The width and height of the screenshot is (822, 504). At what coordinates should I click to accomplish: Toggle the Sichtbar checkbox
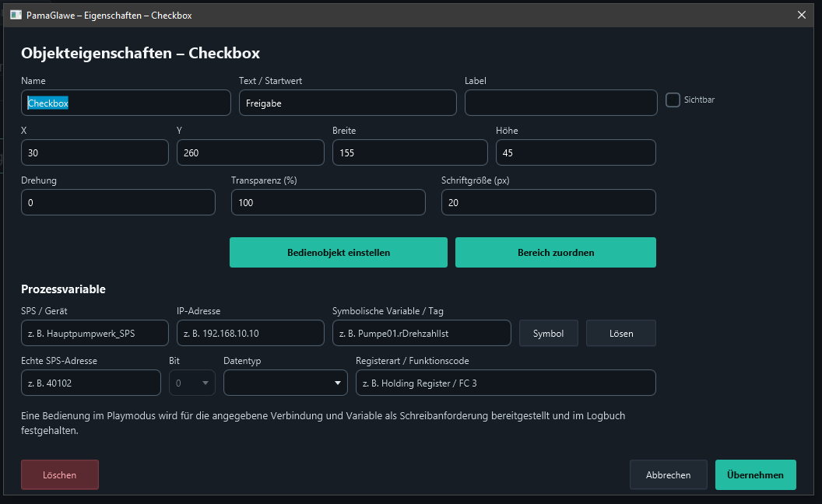point(673,100)
